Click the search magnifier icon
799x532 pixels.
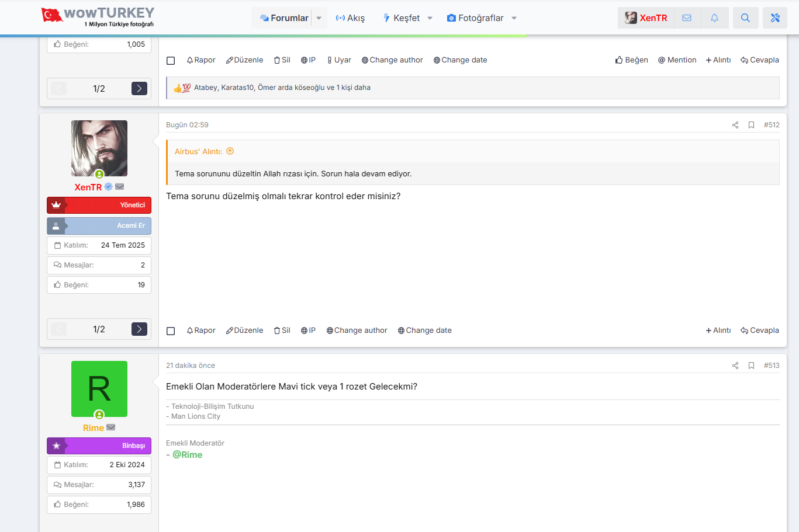(745, 18)
